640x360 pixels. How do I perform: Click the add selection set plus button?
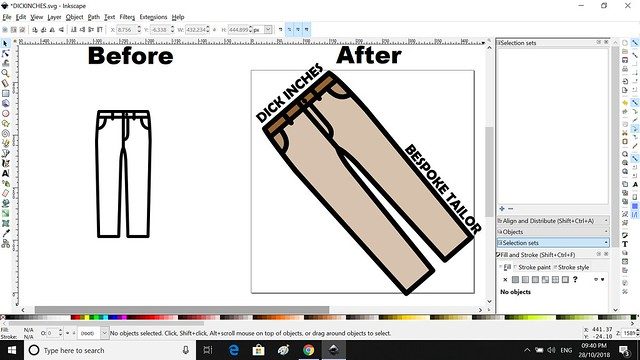[x=502, y=209]
